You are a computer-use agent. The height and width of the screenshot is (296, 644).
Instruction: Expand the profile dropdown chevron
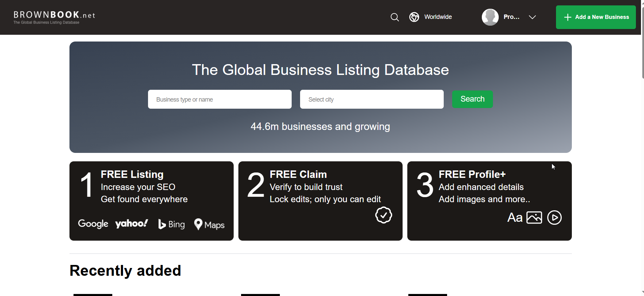click(532, 17)
